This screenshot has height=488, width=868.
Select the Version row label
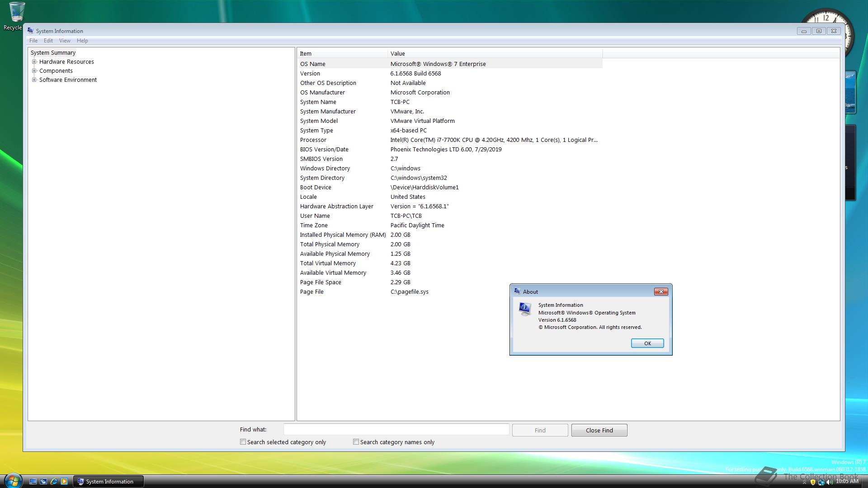click(x=310, y=73)
